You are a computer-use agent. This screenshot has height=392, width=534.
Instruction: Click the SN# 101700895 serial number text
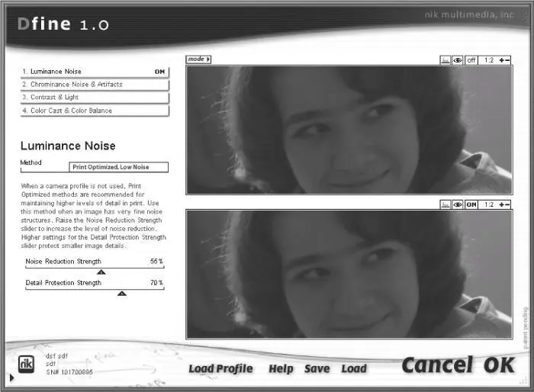pyautogui.click(x=69, y=372)
